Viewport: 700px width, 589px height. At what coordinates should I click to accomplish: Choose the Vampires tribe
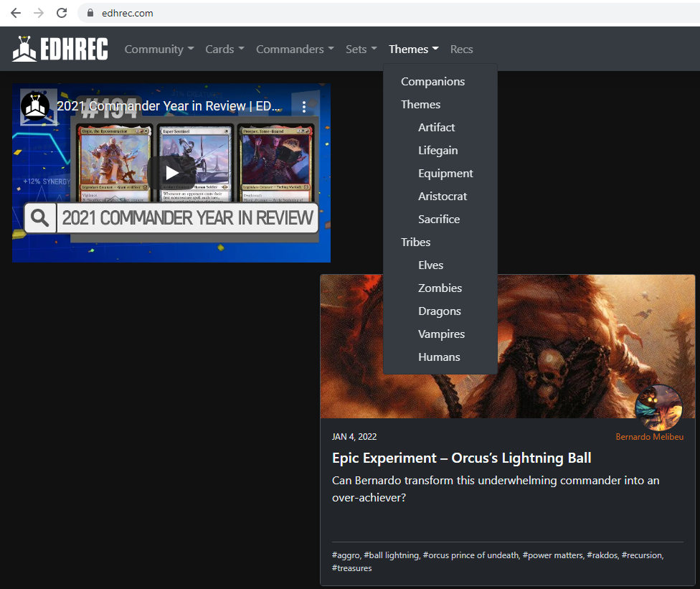pyautogui.click(x=441, y=334)
